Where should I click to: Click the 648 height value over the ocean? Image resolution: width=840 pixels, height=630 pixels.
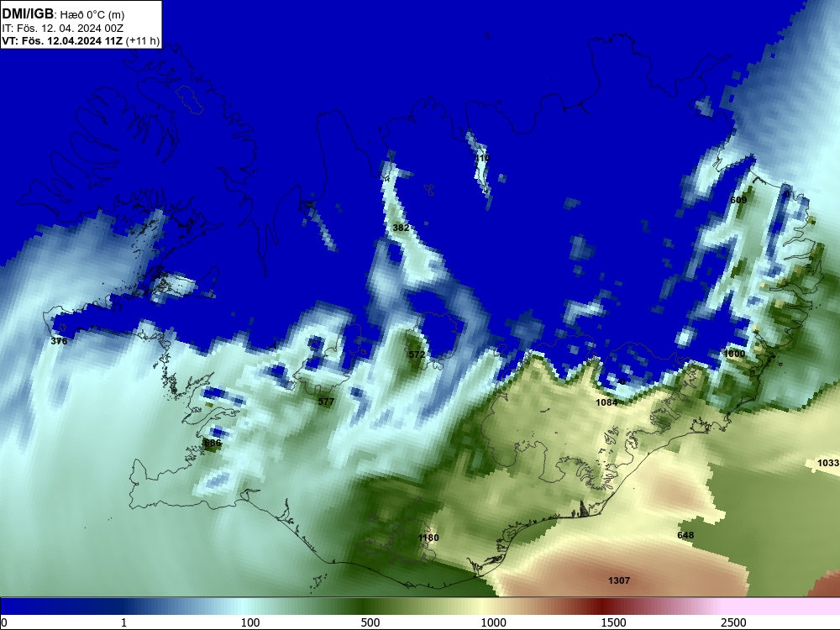click(x=685, y=535)
